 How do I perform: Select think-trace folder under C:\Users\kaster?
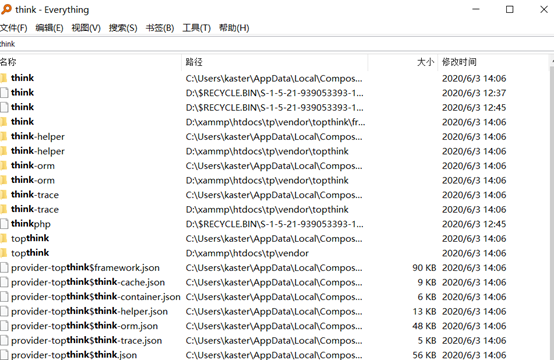35,195
